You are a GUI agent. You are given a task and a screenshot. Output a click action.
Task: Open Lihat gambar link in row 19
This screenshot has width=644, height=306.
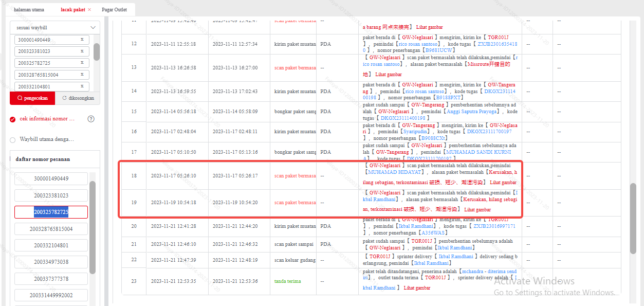477,210
